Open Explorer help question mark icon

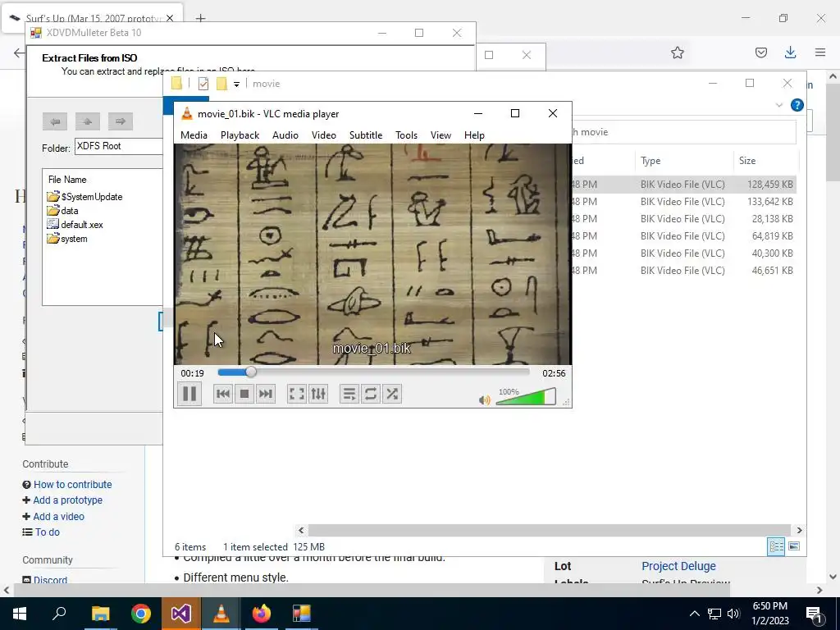(797, 105)
